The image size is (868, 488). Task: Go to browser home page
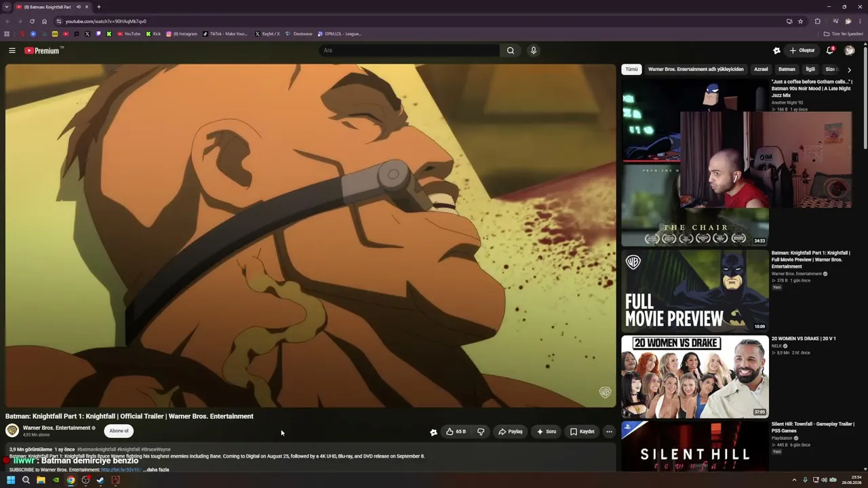pyautogui.click(x=45, y=21)
